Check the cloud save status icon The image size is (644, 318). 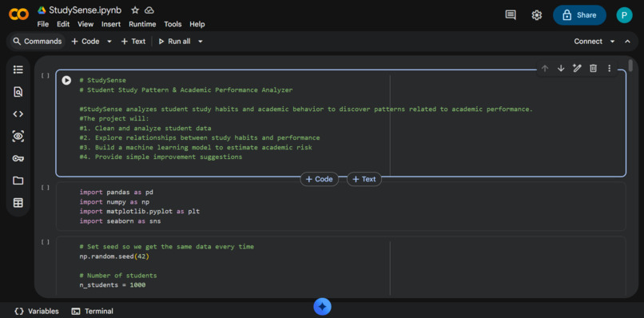tap(149, 10)
